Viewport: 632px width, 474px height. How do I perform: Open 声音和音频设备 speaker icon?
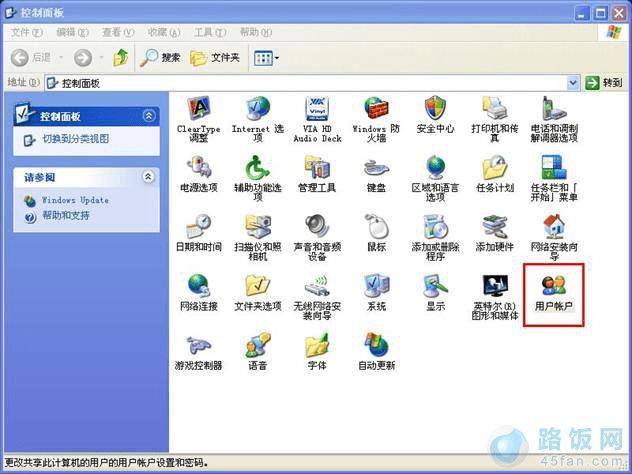[317, 227]
